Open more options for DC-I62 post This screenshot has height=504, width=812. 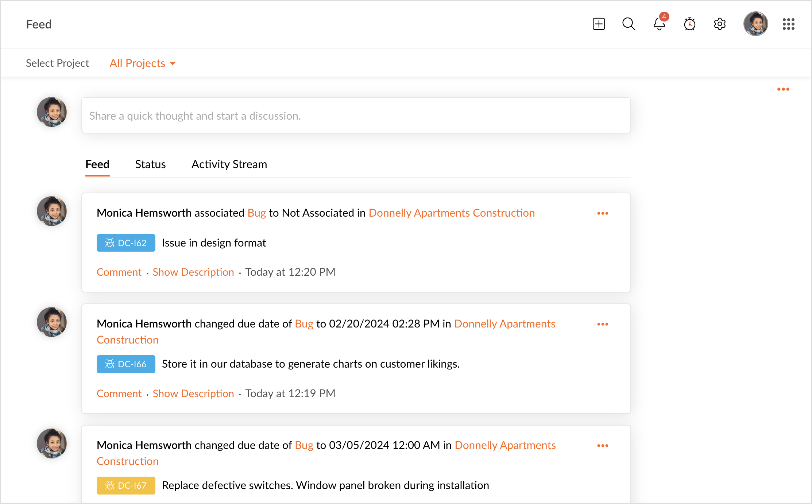[603, 213]
